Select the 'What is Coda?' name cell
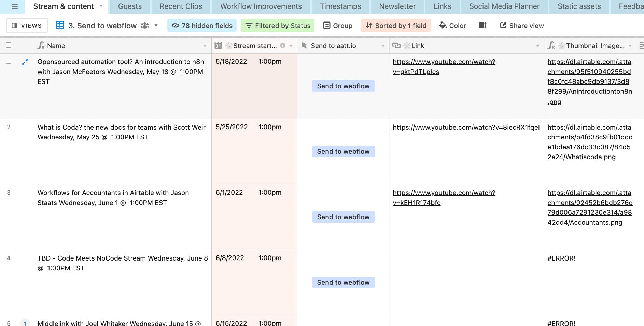The width and height of the screenshot is (644, 326). 122,151
